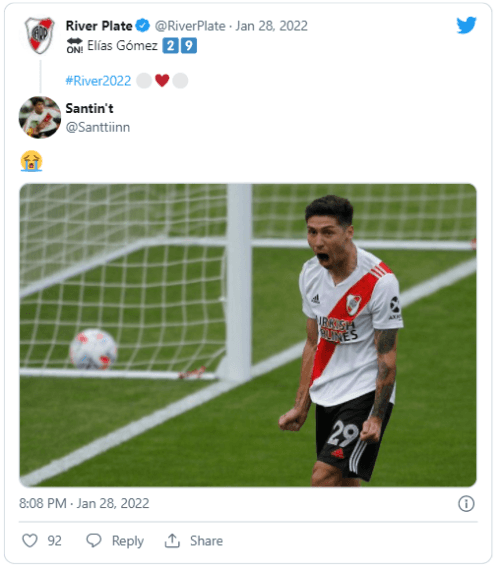Open @Santtiinn username link
Screen dimensions: 500x569
tap(98, 127)
